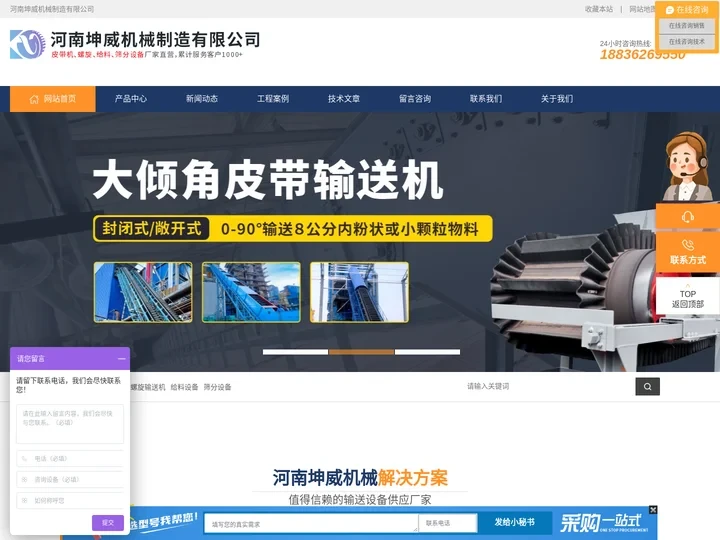This screenshot has height=540, width=720.
Task: Open third conveyor thumbnail in banner
Action: coord(359,292)
